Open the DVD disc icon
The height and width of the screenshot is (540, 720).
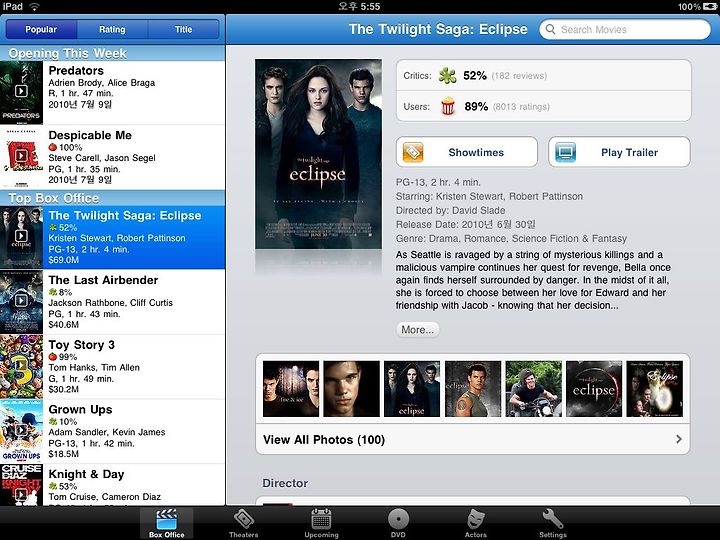pyautogui.click(x=398, y=519)
